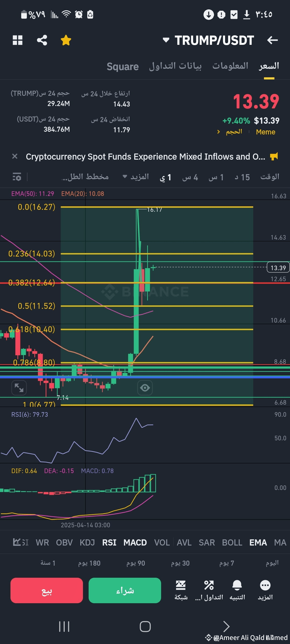
Task: Toggle the MA overlay
Action: point(280,543)
